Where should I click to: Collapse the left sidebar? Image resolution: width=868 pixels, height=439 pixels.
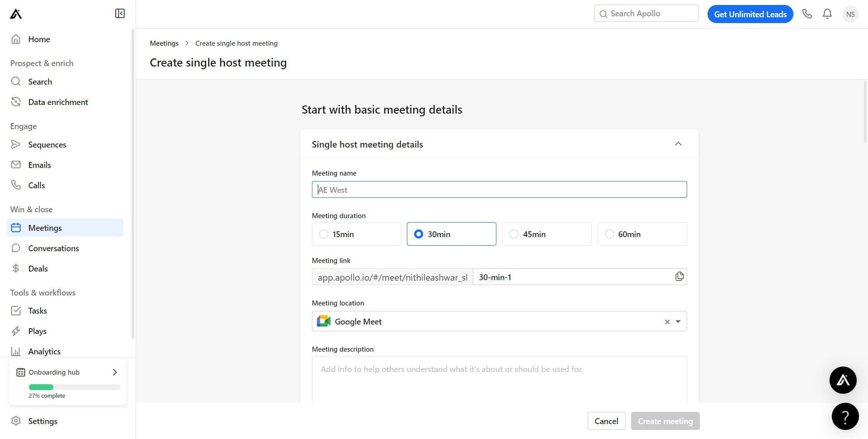click(x=119, y=13)
